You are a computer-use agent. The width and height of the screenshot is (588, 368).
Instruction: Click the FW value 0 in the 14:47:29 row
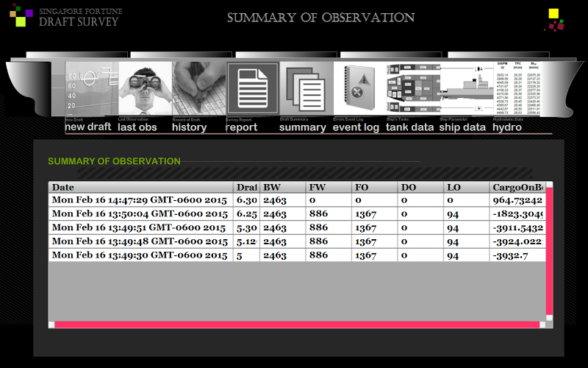[312, 200]
